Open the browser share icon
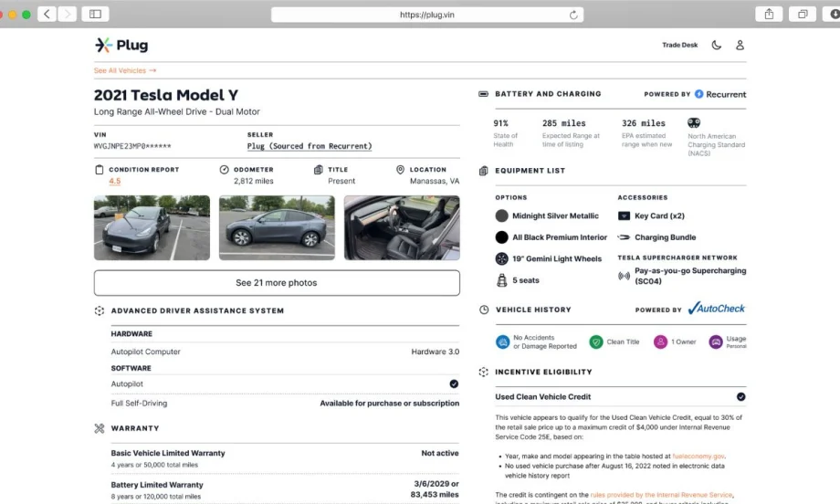This screenshot has height=504, width=840. coord(769,14)
